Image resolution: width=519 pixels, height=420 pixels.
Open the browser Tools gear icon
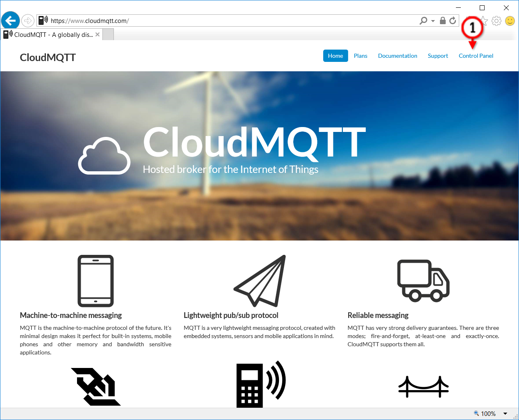coord(496,20)
